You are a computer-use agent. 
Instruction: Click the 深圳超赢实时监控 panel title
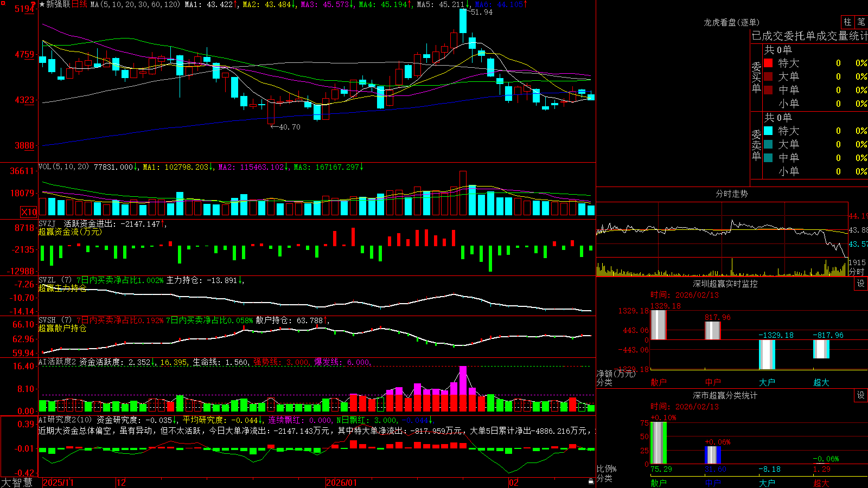pos(725,284)
